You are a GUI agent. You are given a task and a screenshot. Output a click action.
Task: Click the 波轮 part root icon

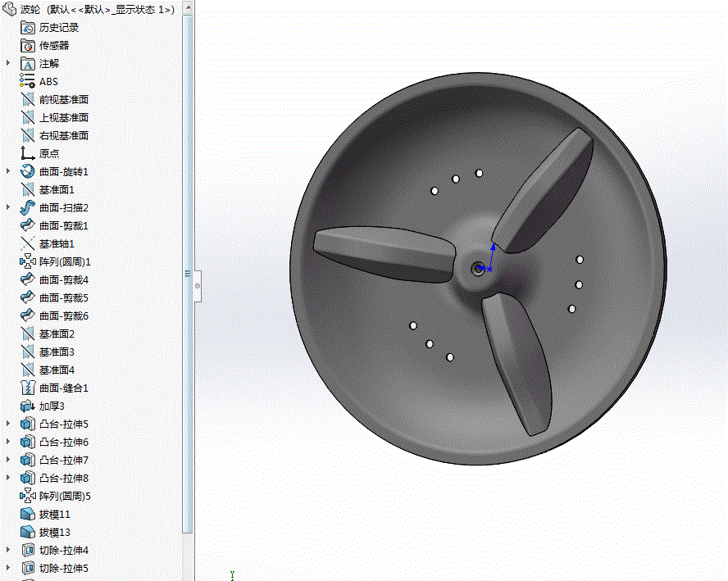(x=9, y=9)
